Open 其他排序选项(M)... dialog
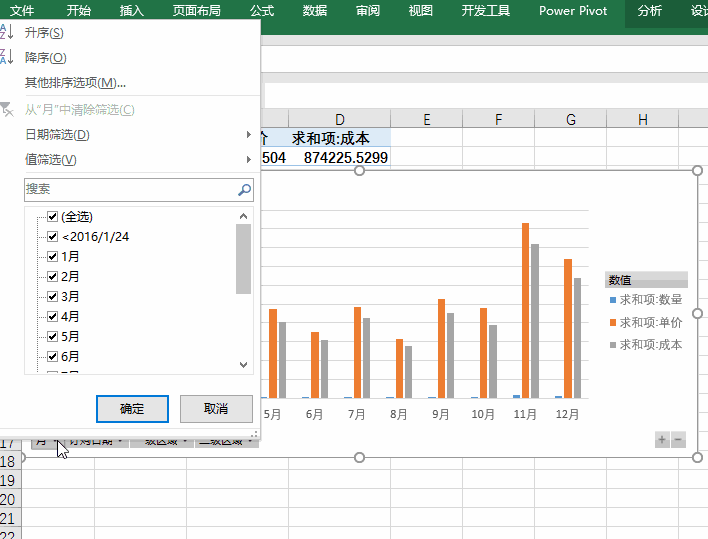Viewport: 708px width, 539px height. coord(75,83)
